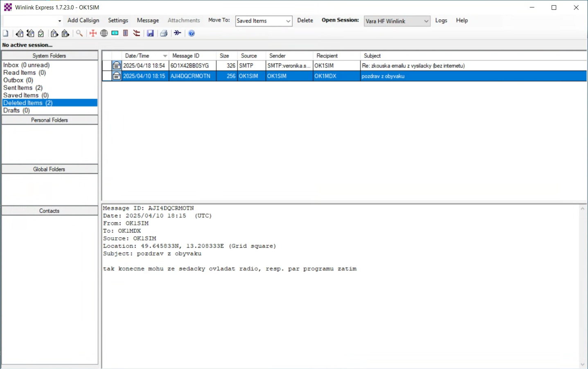
Task: Click sender 'SMTP:veronika.s...' cell
Action: (289, 65)
